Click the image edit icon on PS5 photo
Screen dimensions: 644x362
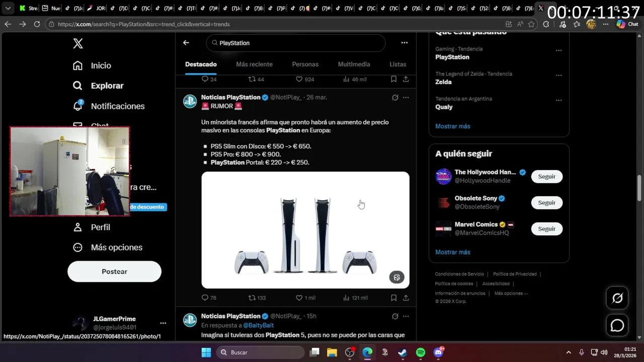click(396, 278)
